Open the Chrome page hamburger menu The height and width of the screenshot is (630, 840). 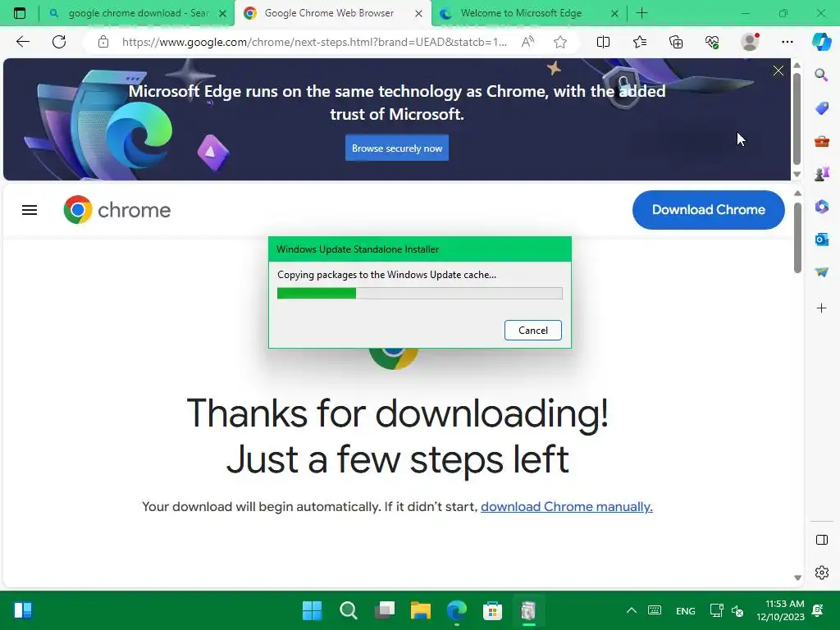[x=30, y=210]
